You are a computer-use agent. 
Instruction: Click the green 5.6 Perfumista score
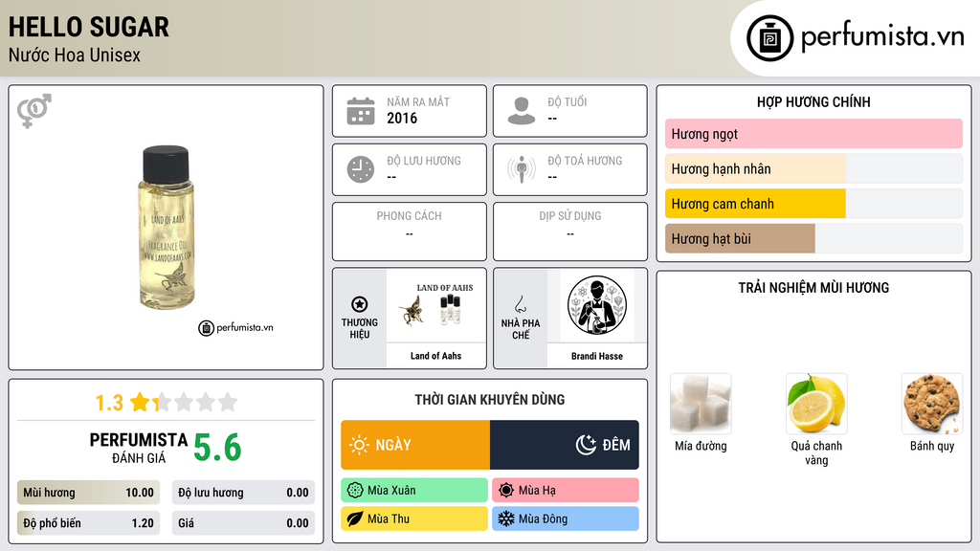pyautogui.click(x=217, y=448)
